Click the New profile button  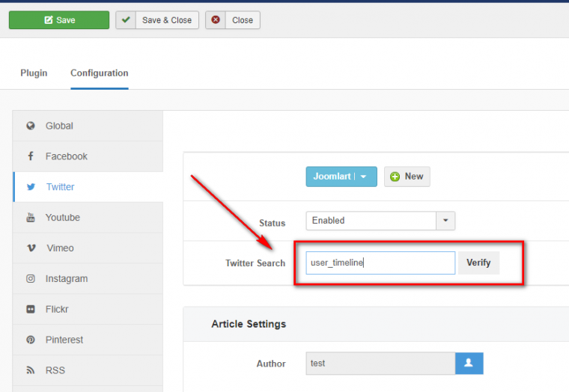coord(407,177)
